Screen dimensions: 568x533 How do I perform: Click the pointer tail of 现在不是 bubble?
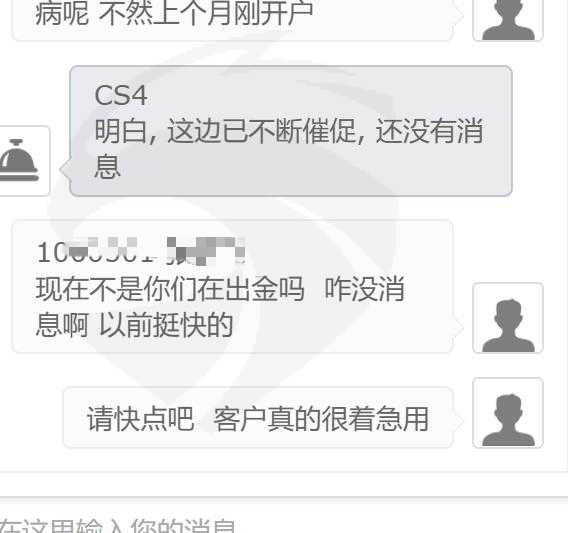point(458,326)
